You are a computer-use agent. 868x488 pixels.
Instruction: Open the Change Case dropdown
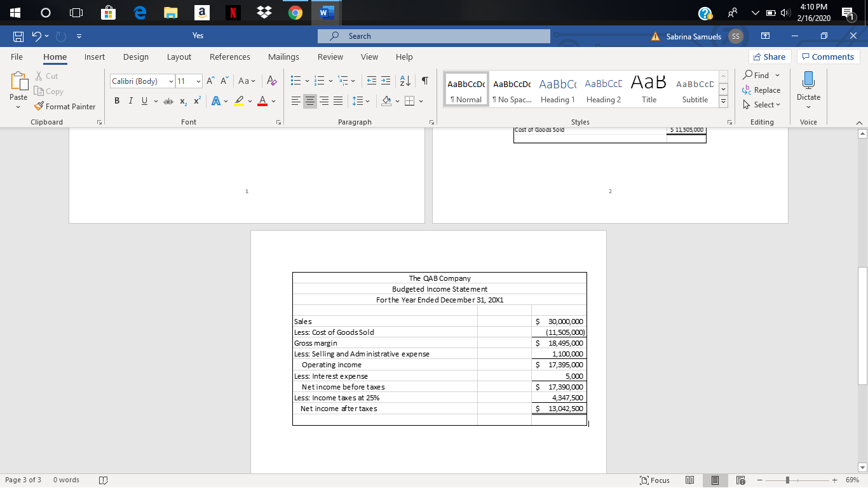247,81
